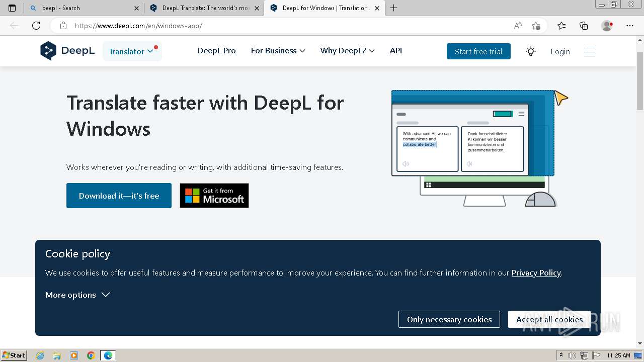The image size is (644, 362).
Task: Click the address bar URL
Action: (x=138, y=26)
